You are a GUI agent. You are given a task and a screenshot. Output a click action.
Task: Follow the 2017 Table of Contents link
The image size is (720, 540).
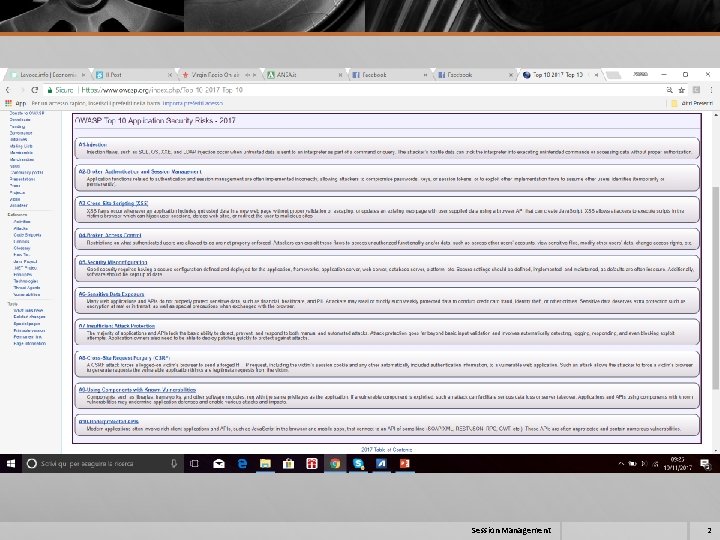coord(387,450)
